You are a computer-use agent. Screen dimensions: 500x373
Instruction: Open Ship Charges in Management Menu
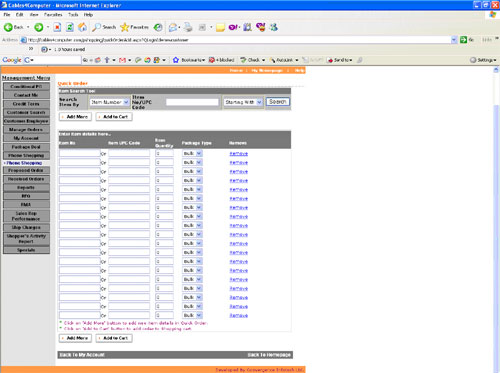click(x=26, y=227)
